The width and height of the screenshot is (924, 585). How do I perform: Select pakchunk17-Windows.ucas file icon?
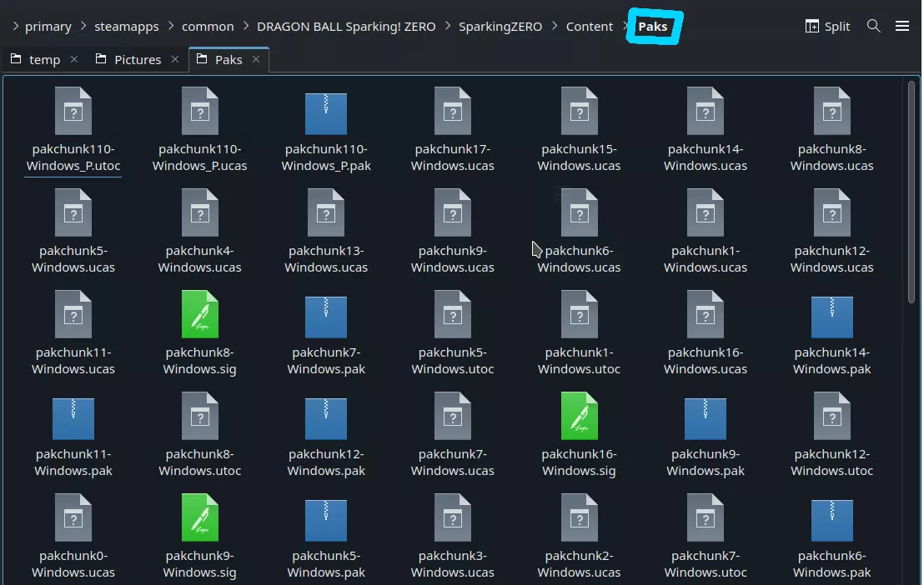(x=453, y=111)
